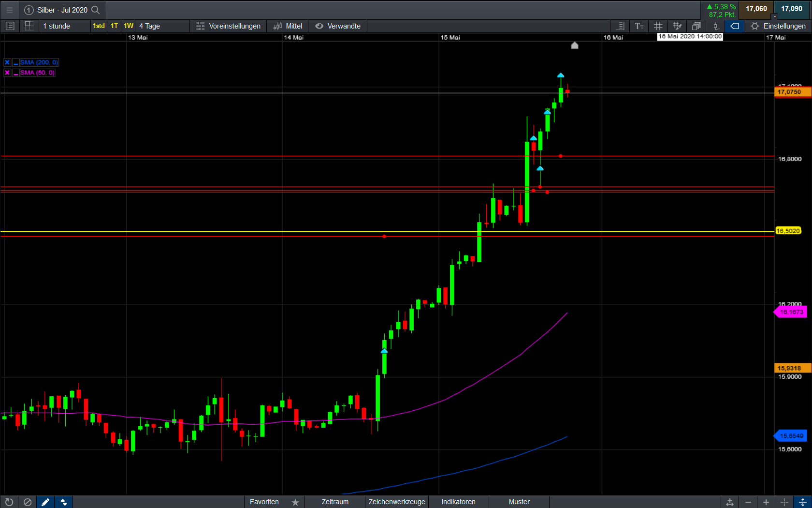Open the '1 stunde' interval dropdown
This screenshot has height=508, width=812.
[57, 26]
